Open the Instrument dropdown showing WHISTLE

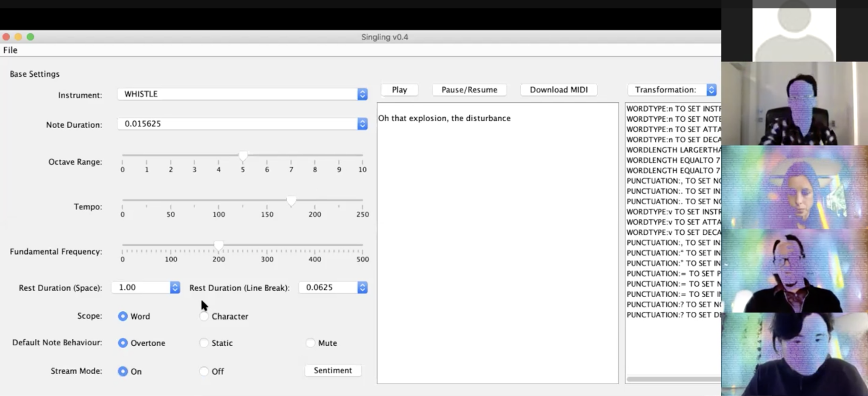pos(362,94)
